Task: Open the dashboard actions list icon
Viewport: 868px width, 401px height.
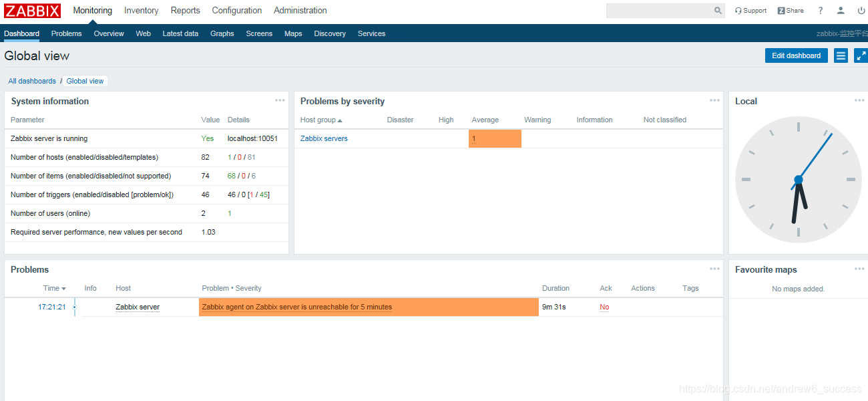Action: pos(841,55)
